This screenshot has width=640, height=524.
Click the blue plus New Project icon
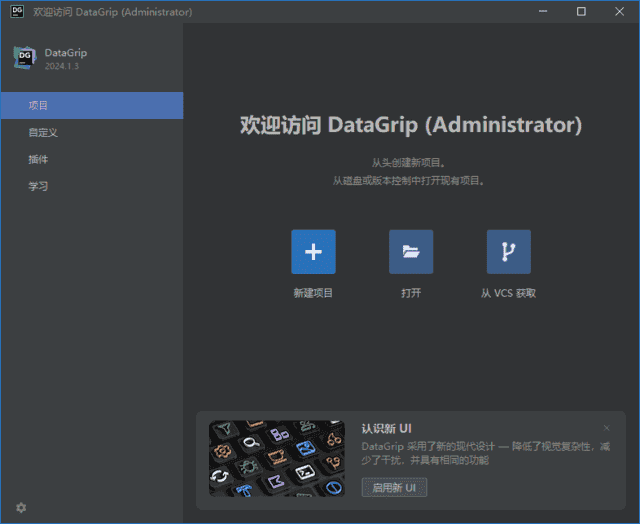point(313,252)
